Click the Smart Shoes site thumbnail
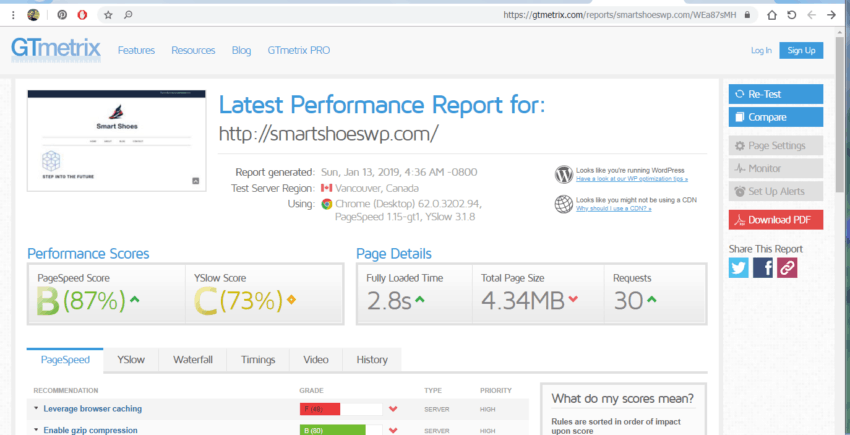 pyautogui.click(x=117, y=140)
